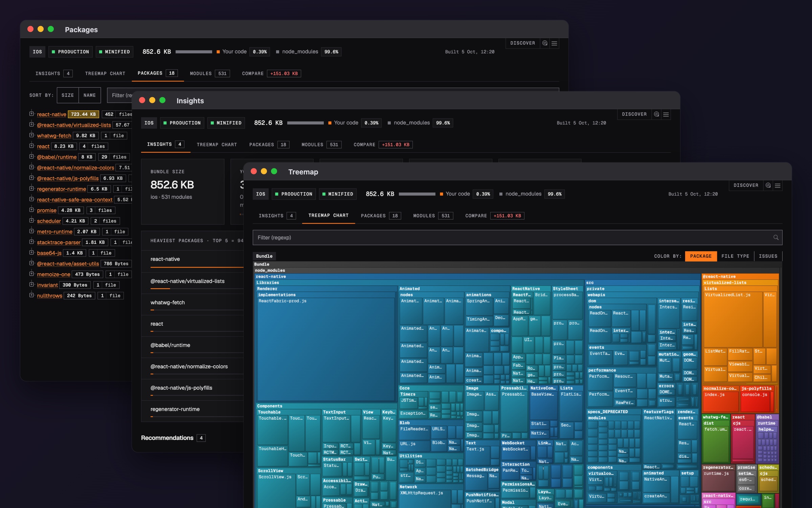Open the code icon next to Discover in Packages window
Image resolution: width=812 pixels, height=508 pixels.
tap(545, 43)
